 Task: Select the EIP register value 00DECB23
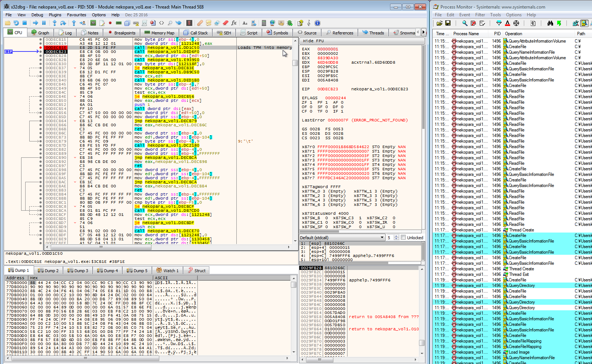[x=327, y=89]
